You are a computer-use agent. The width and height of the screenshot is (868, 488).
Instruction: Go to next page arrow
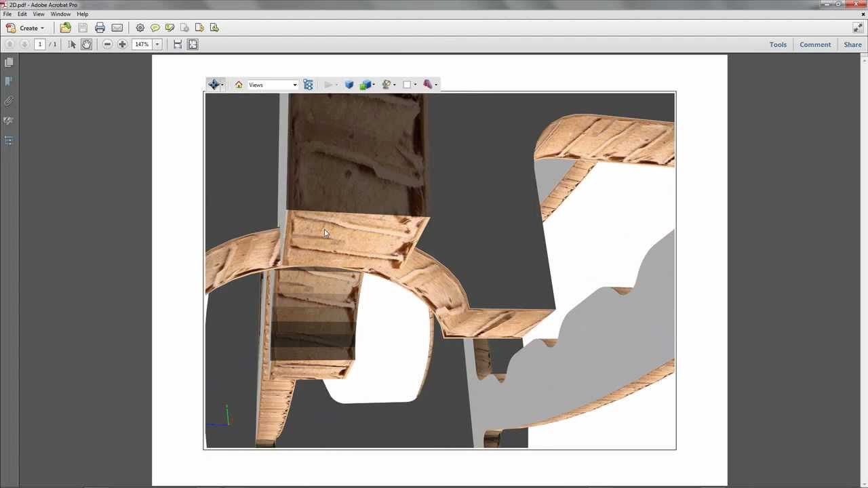(x=24, y=44)
